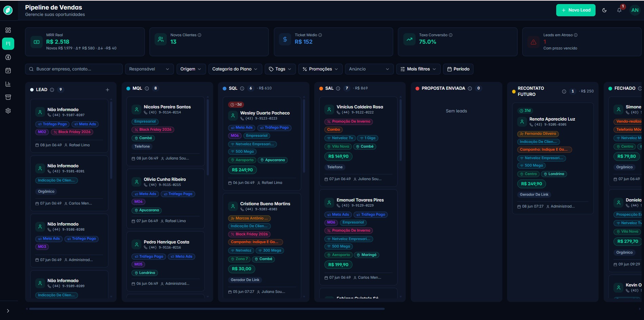This screenshot has height=320, width=644.
Task: Click info icon beside SQL column title
Action: tap(242, 88)
